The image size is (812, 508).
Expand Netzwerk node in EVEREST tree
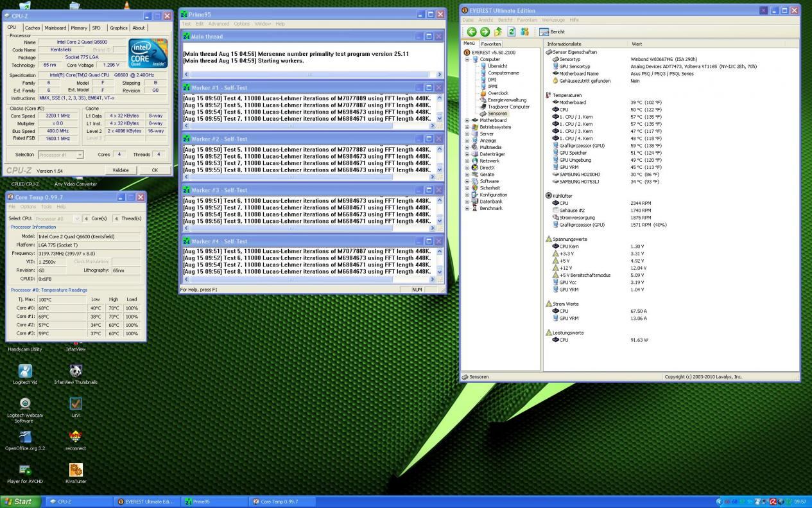coord(467,161)
